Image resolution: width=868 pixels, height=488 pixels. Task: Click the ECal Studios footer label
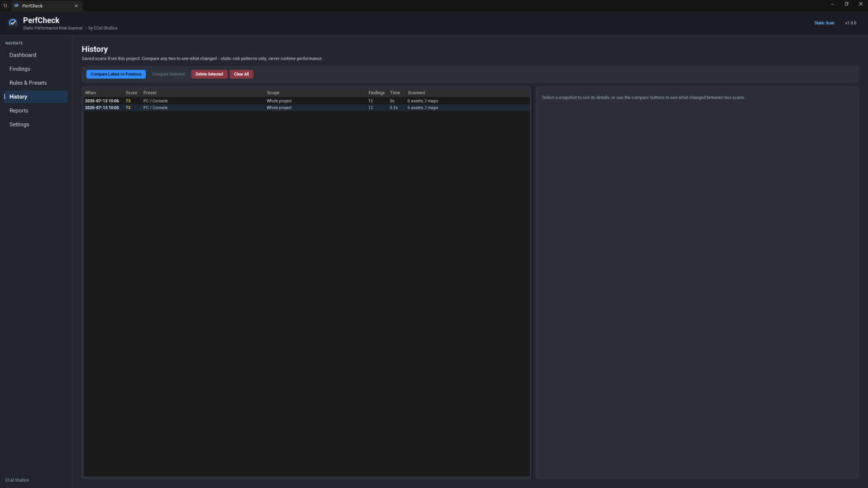pyautogui.click(x=17, y=480)
